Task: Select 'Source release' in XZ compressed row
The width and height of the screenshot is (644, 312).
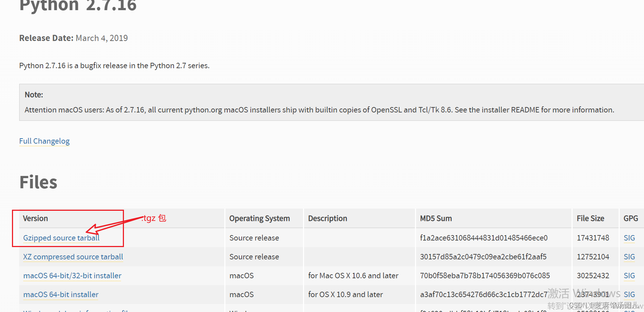Action: (x=254, y=257)
